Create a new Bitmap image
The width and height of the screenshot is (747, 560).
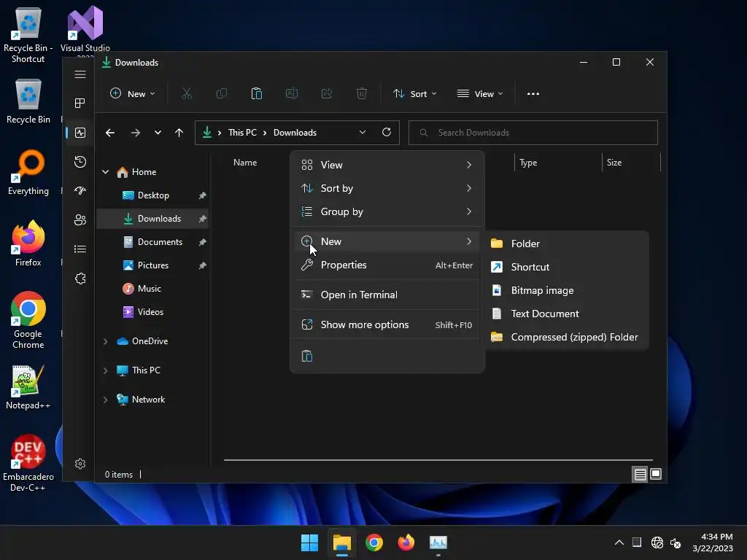tap(567, 290)
